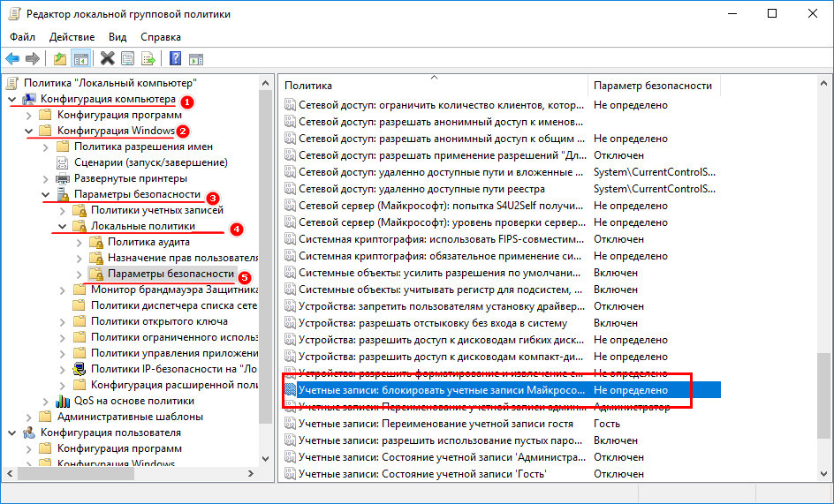
Task: Expand the Политика разрешения имен node
Action: [x=46, y=147]
